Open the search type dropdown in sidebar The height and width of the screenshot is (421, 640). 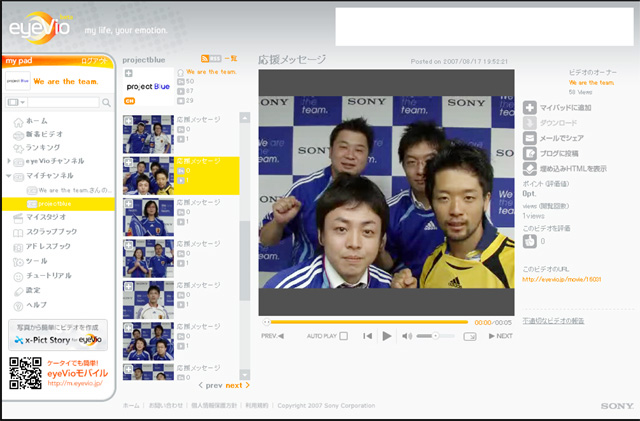(15, 102)
